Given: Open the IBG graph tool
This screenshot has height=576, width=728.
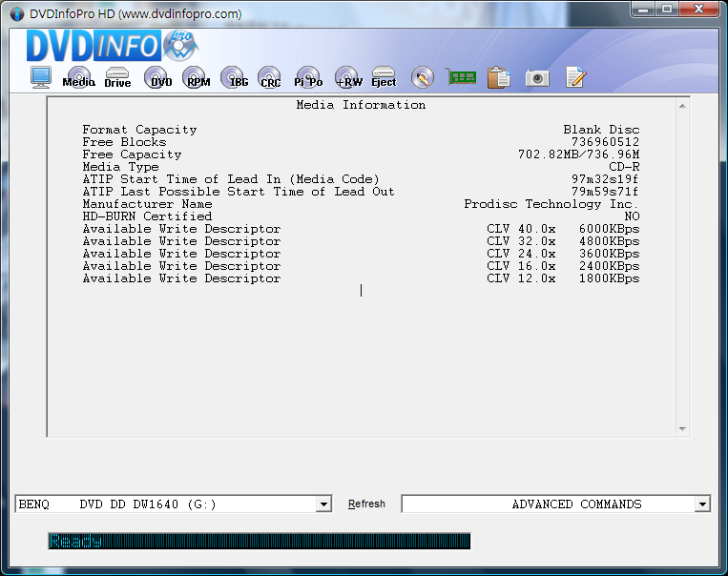Looking at the screenshot, I should pos(235,77).
